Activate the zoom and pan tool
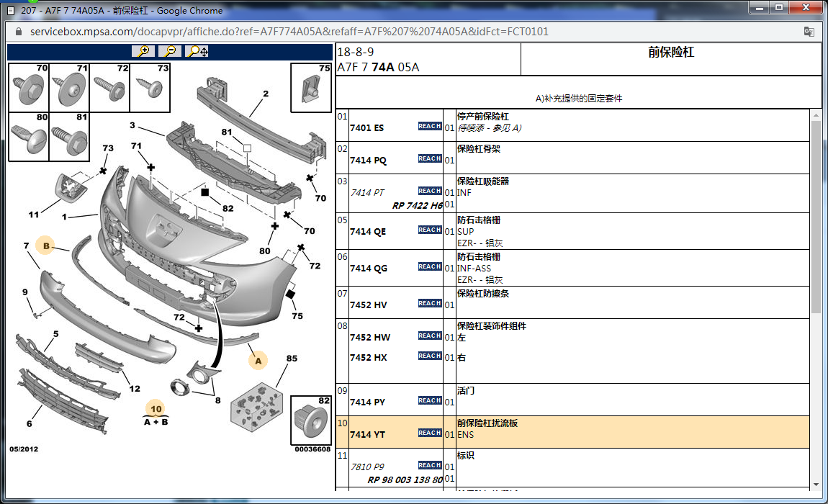Viewport: 828px width, 504px height. tap(194, 51)
